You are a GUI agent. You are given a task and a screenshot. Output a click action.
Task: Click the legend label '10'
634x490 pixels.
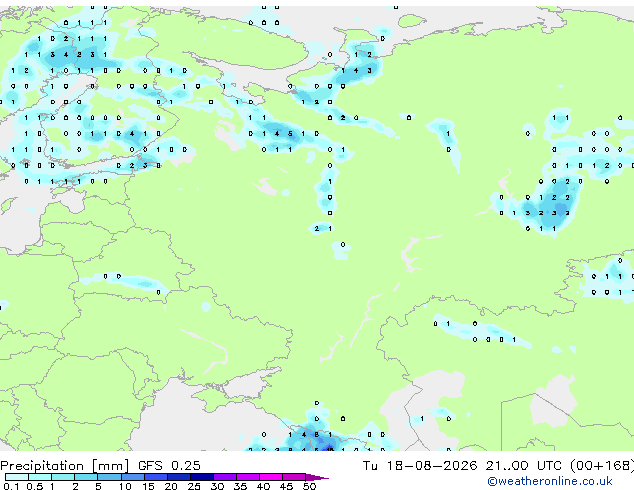click(125, 486)
